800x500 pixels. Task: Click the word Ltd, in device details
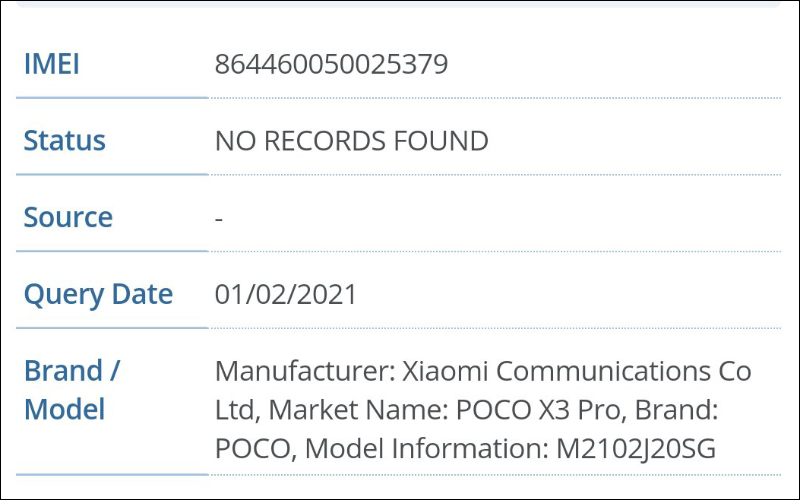pos(238,410)
